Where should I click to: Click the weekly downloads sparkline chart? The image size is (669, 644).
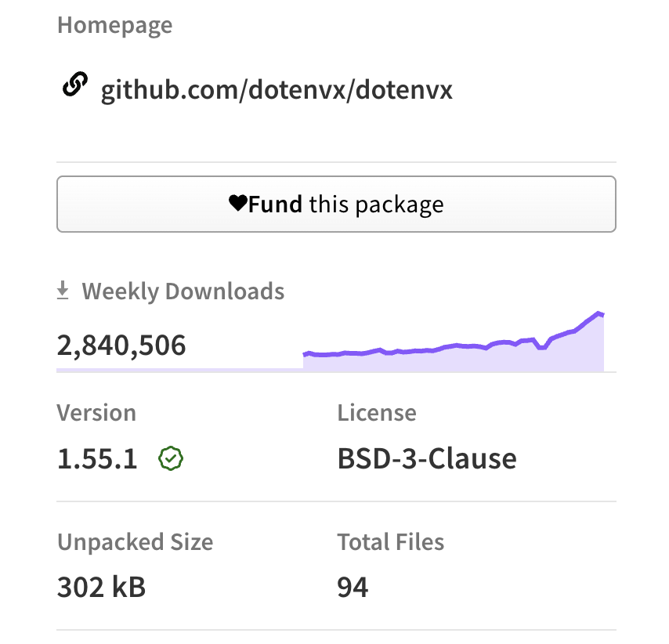point(454,342)
